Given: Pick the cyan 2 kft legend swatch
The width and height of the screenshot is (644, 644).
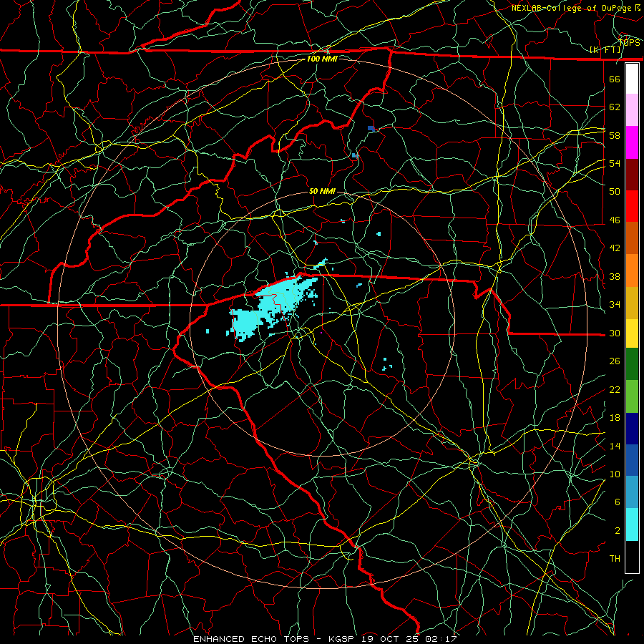Looking at the screenshot, I should 632,525.
